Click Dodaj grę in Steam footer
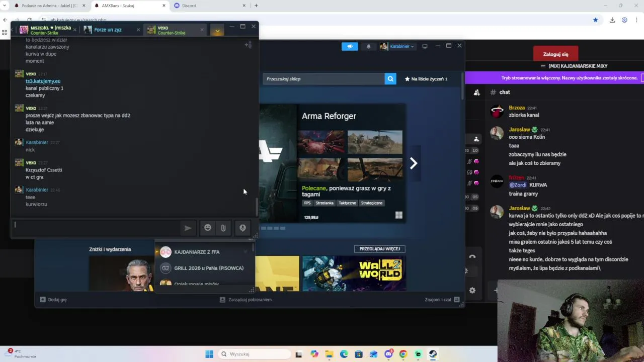 53,300
